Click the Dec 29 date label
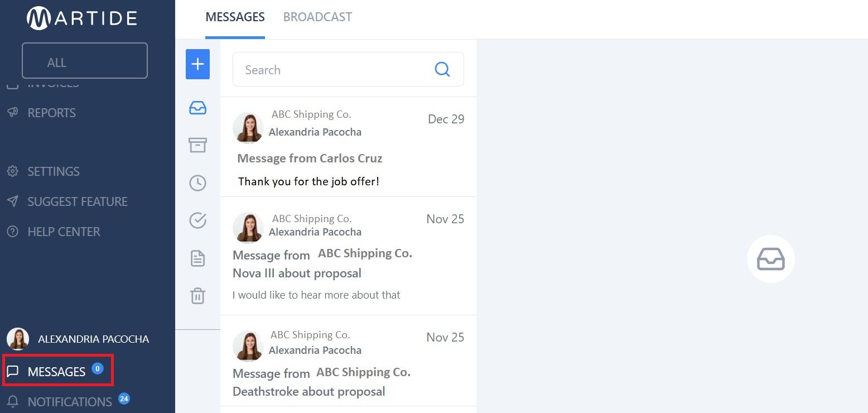This screenshot has height=413, width=868. point(446,119)
